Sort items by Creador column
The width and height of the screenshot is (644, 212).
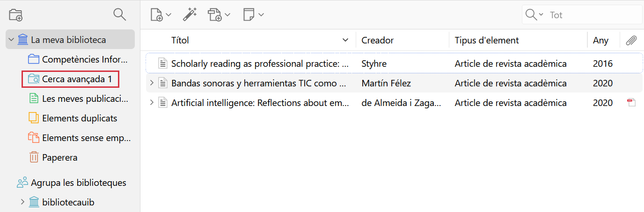pos(378,40)
